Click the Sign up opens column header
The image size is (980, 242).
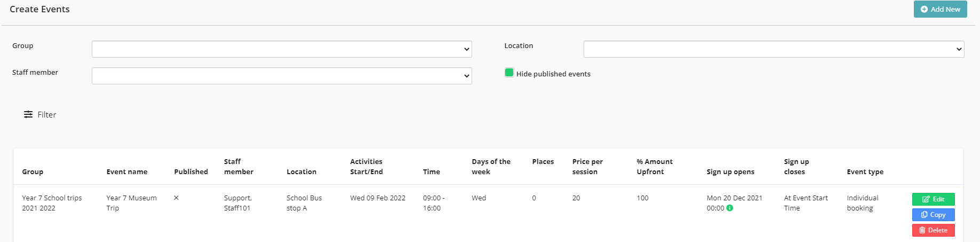[730, 172]
